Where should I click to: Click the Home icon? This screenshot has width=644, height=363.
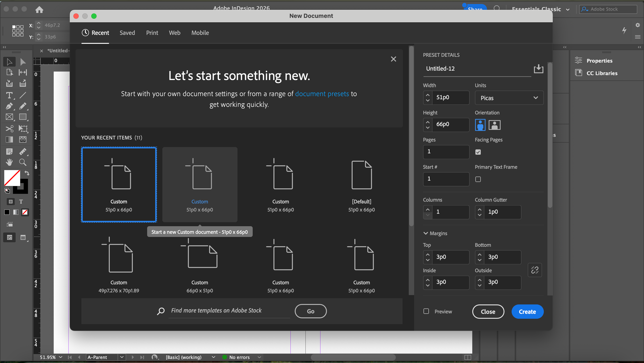tap(39, 9)
